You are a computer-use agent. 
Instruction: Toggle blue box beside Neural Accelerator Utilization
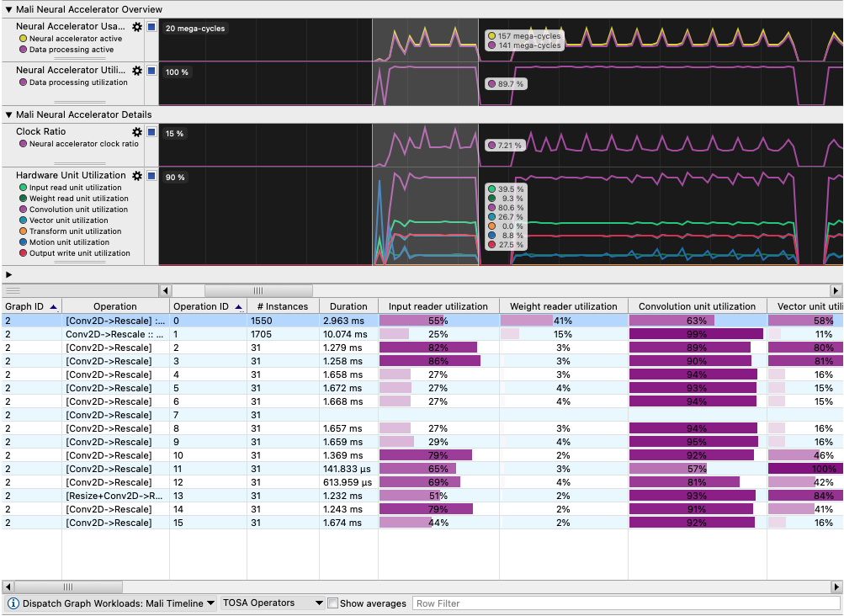(151, 71)
